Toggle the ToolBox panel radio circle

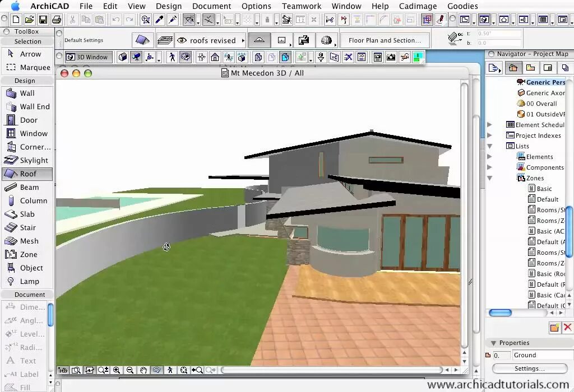click(6, 31)
